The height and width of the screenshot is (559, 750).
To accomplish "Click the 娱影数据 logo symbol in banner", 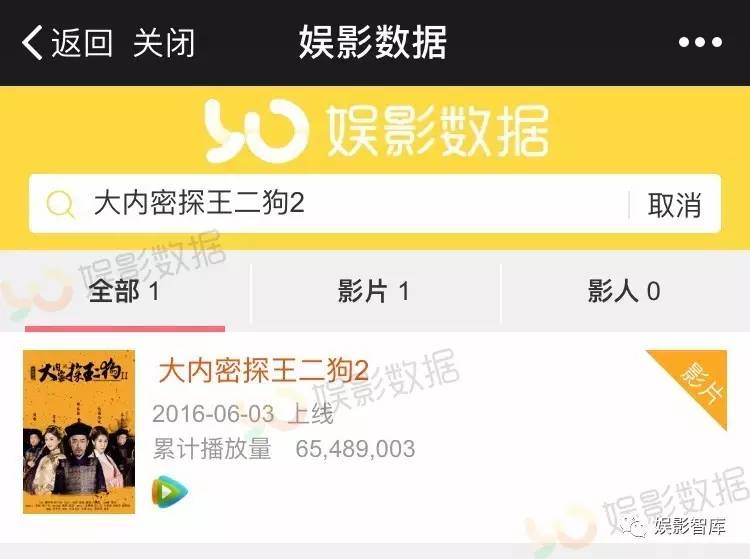I will pos(256,131).
